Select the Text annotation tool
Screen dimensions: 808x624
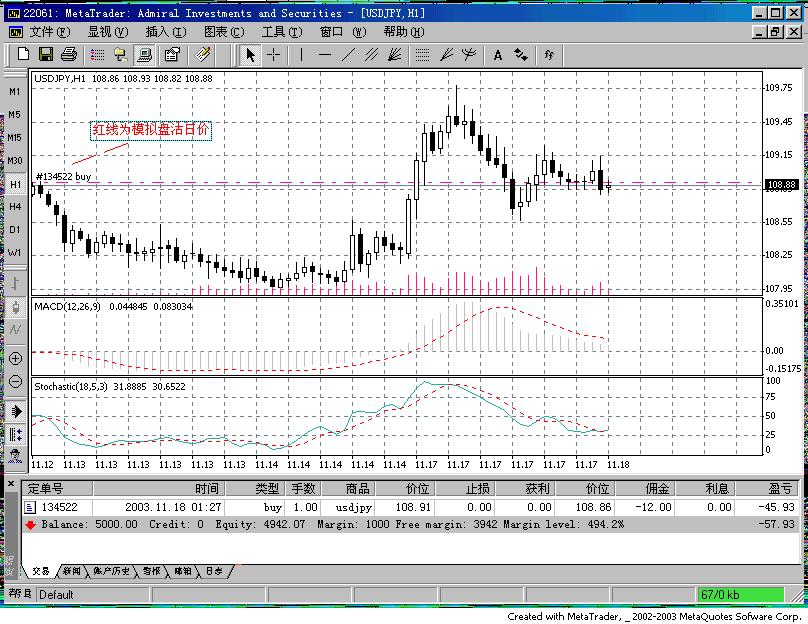[x=497, y=56]
